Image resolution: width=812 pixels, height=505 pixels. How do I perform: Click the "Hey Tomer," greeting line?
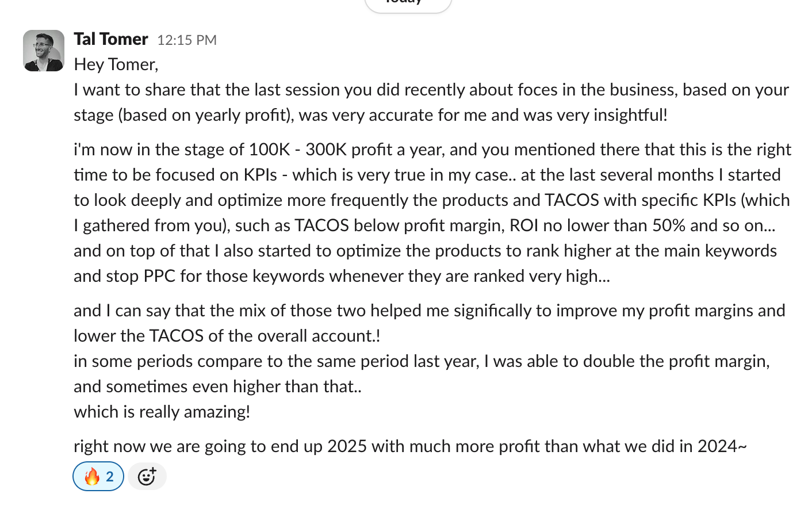click(116, 64)
